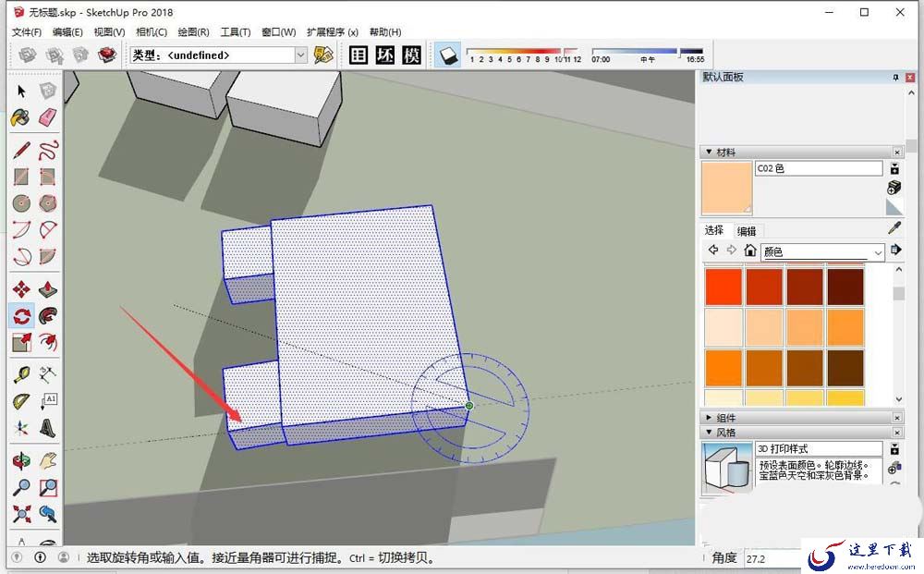Open the 窗口(W) menu
This screenshot has height=574, width=924.
pos(278,31)
